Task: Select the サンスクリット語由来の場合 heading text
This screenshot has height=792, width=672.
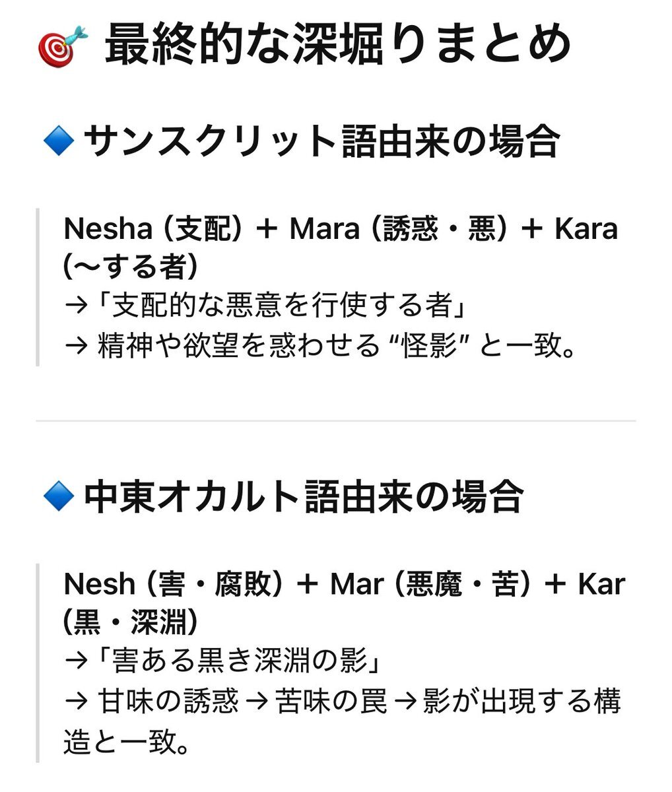Action: click(x=321, y=141)
